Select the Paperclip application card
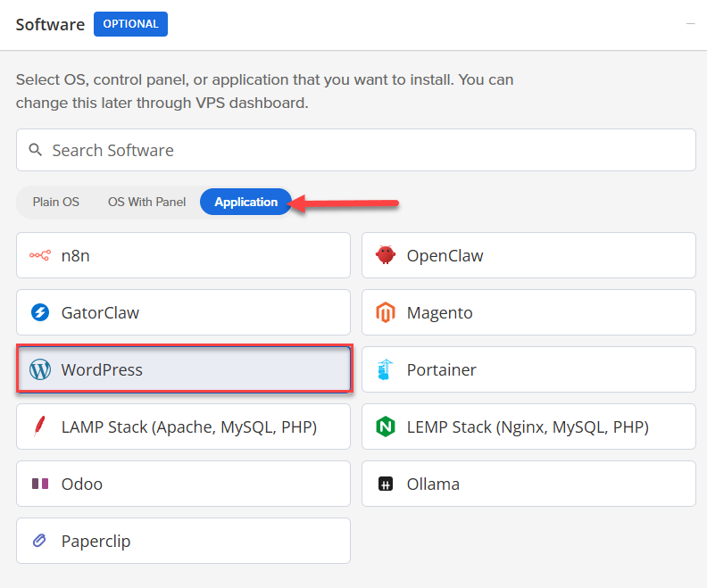 click(184, 541)
